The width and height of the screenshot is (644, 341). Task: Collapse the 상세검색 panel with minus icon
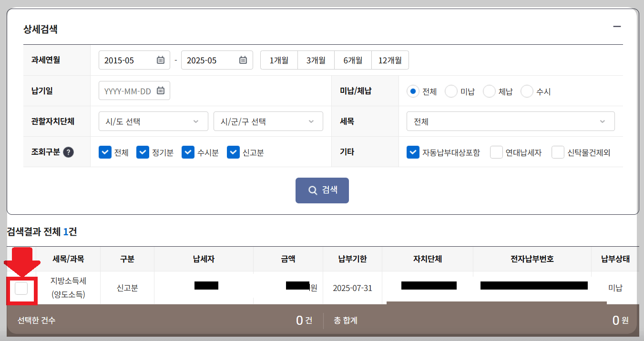pyautogui.click(x=617, y=26)
